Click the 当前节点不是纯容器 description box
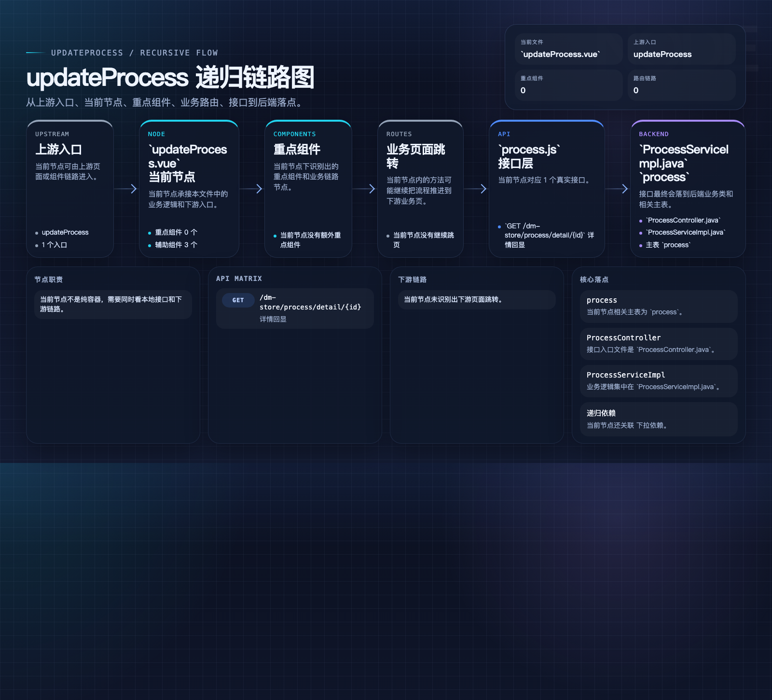The image size is (772, 700). point(113,304)
